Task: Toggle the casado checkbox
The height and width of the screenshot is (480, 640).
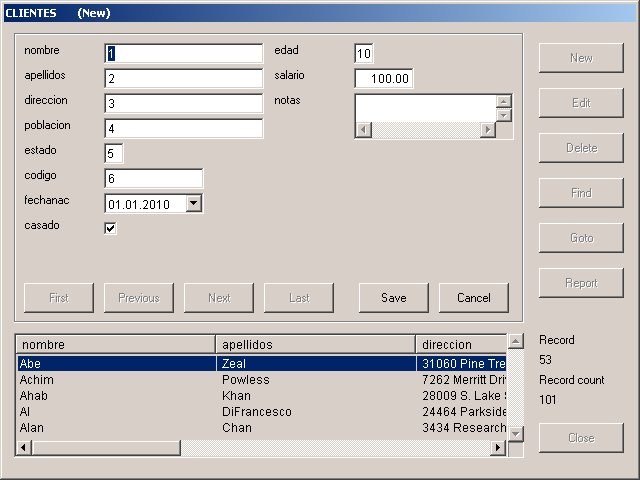Action: pyautogui.click(x=111, y=228)
